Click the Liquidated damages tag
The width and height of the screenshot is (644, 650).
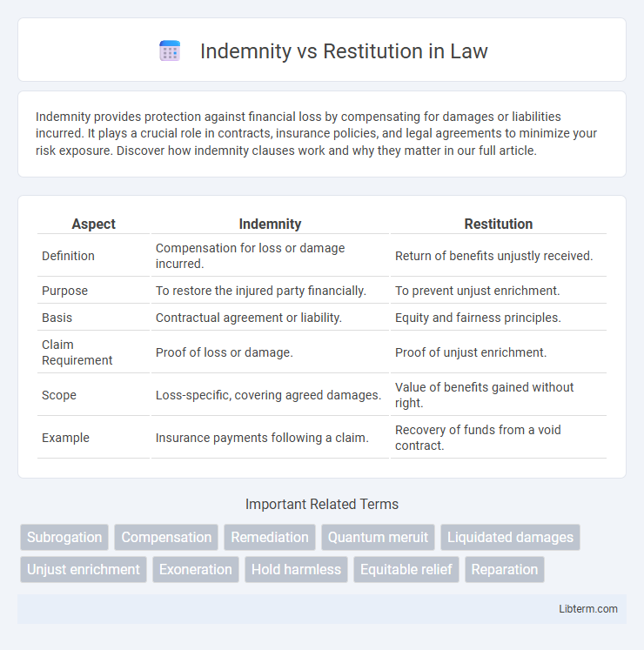pyautogui.click(x=510, y=537)
